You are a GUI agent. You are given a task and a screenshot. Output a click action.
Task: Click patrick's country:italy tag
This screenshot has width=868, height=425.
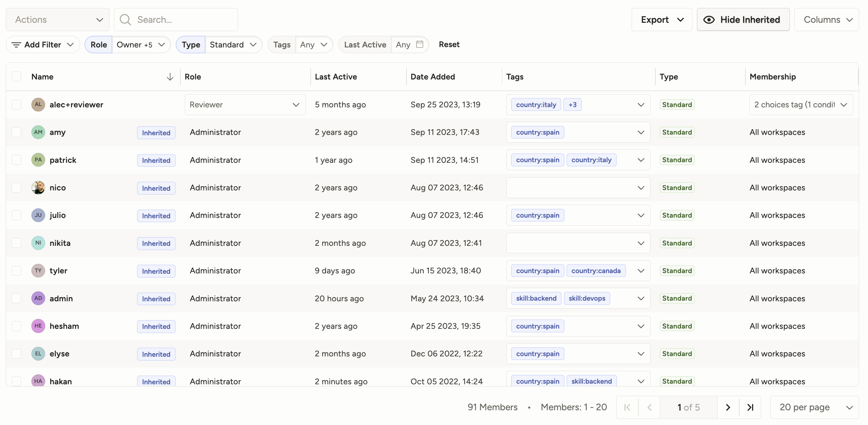pyautogui.click(x=591, y=160)
